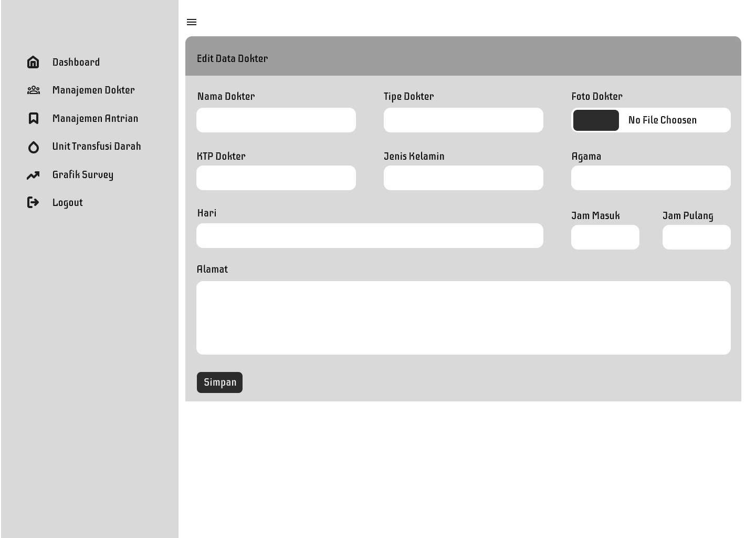This screenshot has width=756, height=538.
Task: Open the Tipe Dokter field
Action: coord(463,120)
